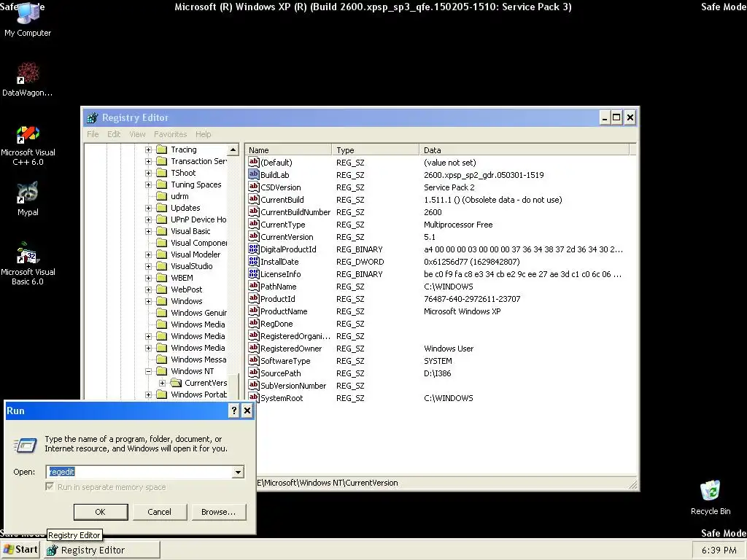
Task: Select the SourcePath value name
Action: coord(281,373)
